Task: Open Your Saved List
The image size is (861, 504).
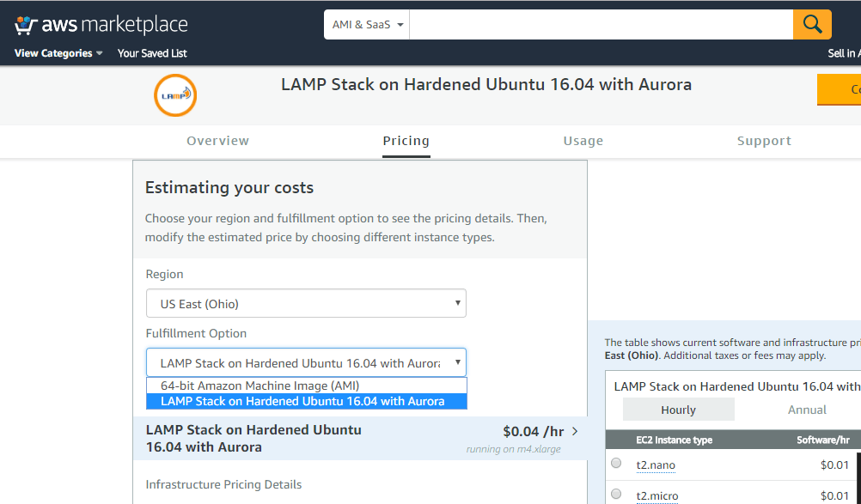Action: [x=152, y=53]
